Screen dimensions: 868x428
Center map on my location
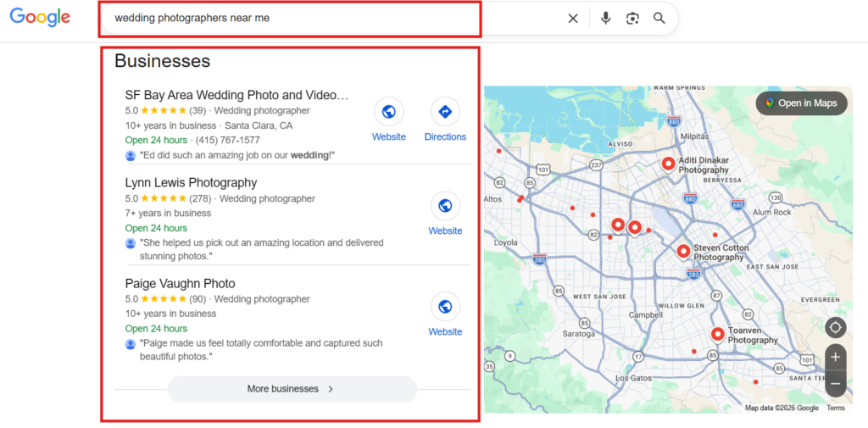pyautogui.click(x=835, y=327)
